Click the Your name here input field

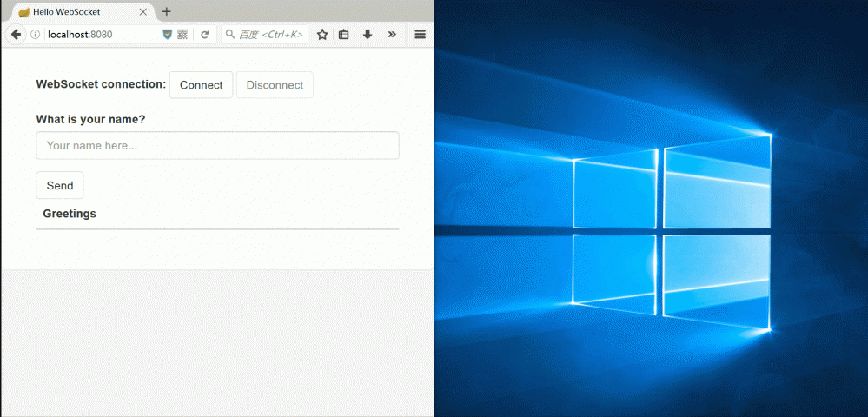pyautogui.click(x=217, y=146)
